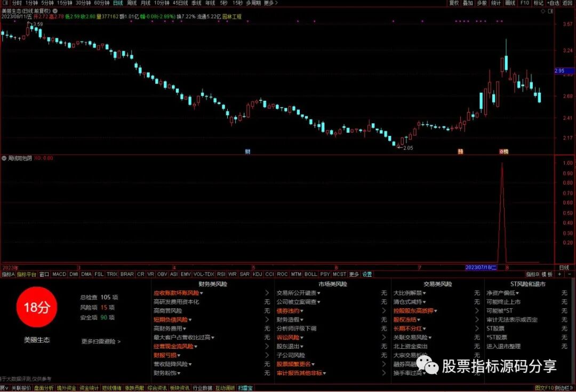Click the split-panel icon at chart top-right

point(550,11)
